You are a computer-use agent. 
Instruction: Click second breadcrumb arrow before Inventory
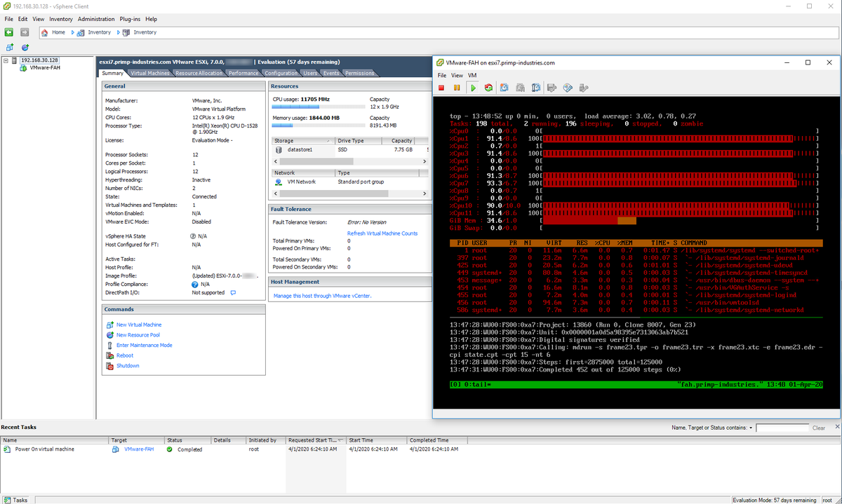pos(117,32)
